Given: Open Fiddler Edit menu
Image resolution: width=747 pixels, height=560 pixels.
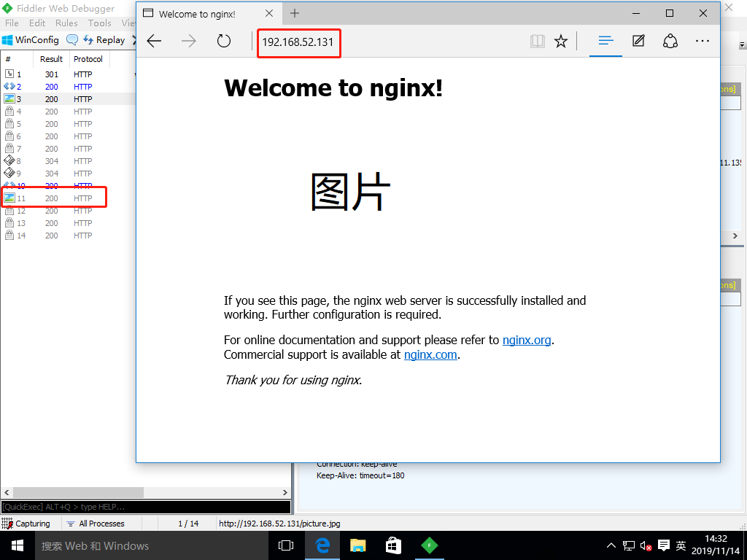Looking at the screenshot, I should pos(36,23).
